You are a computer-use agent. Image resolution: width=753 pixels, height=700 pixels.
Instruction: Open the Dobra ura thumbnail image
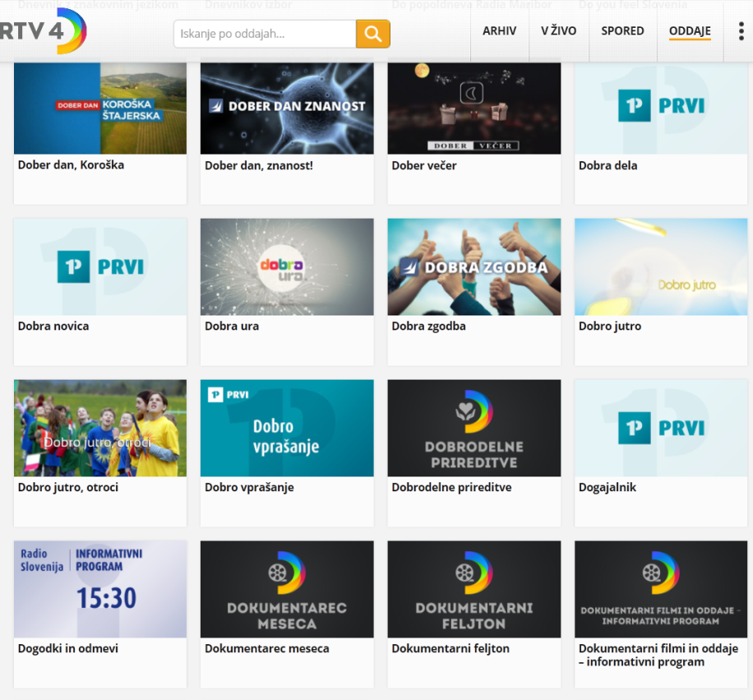[x=287, y=267]
